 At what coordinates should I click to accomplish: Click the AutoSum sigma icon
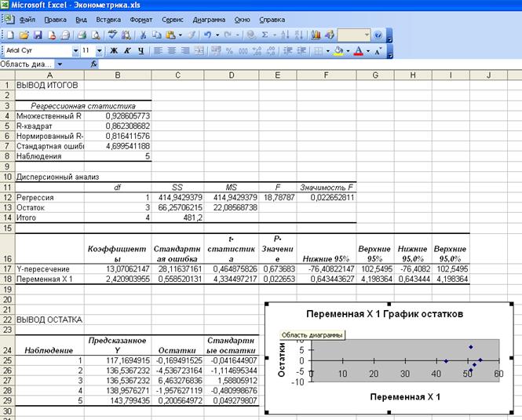pyautogui.click(x=265, y=35)
